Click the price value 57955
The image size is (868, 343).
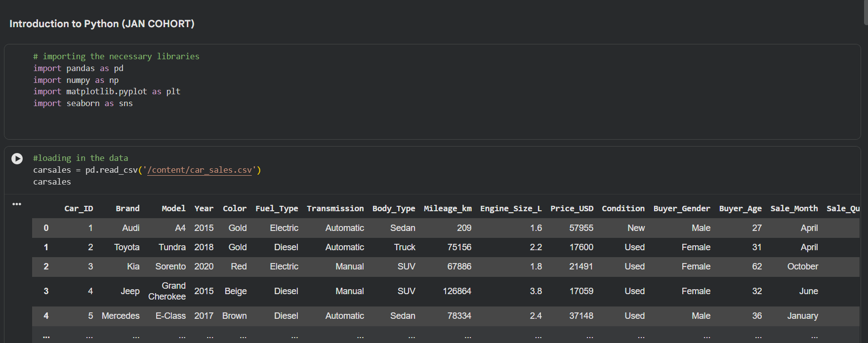[581, 228]
